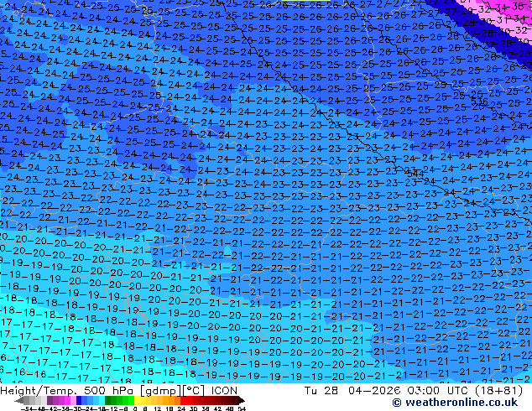Select the bright red legend swatch above 24
The height and width of the screenshot is (411, 532).
(183, 400)
